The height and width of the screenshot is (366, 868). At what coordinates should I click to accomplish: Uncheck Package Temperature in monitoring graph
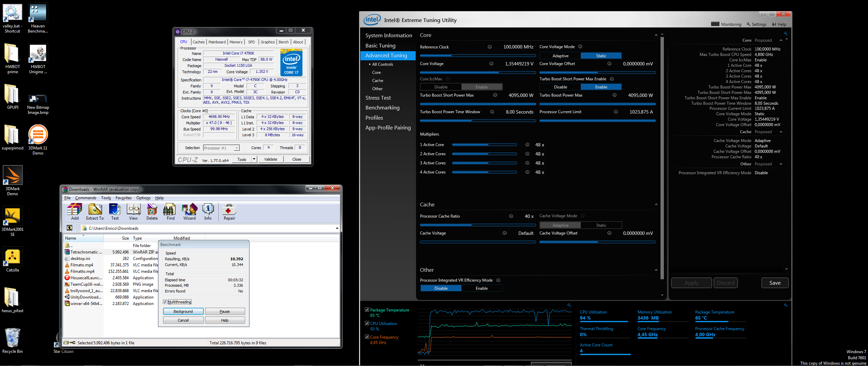pyautogui.click(x=367, y=310)
